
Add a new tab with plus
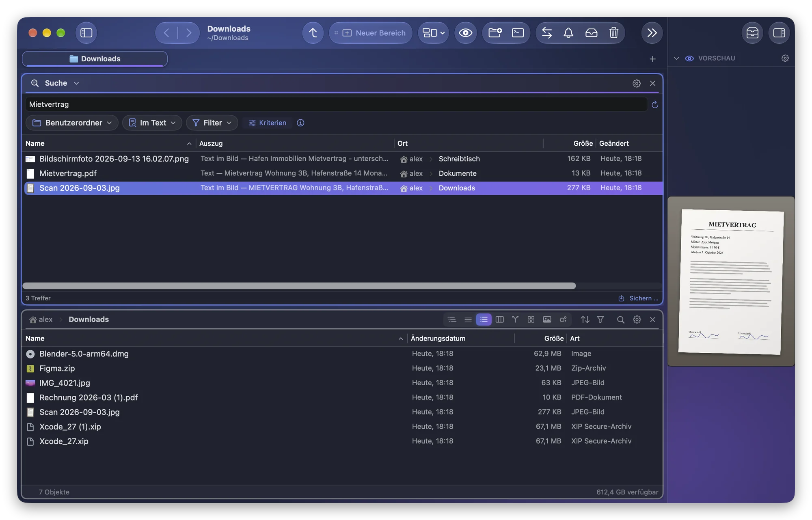click(x=652, y=59)
